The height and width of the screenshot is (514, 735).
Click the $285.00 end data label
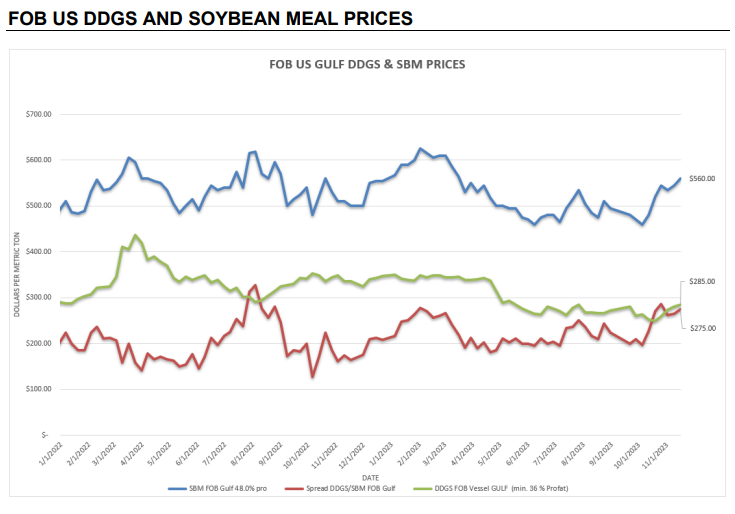point(702,281)
